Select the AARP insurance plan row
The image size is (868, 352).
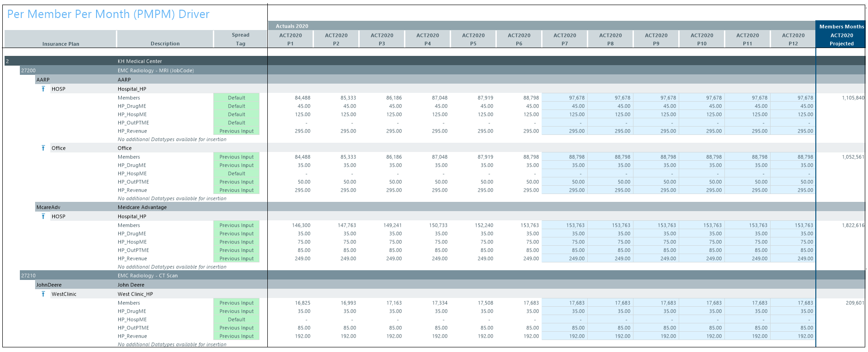click(450, 79)
